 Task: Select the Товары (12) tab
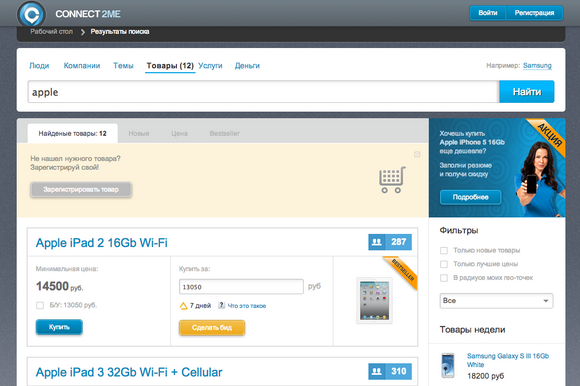click(170, 66)
